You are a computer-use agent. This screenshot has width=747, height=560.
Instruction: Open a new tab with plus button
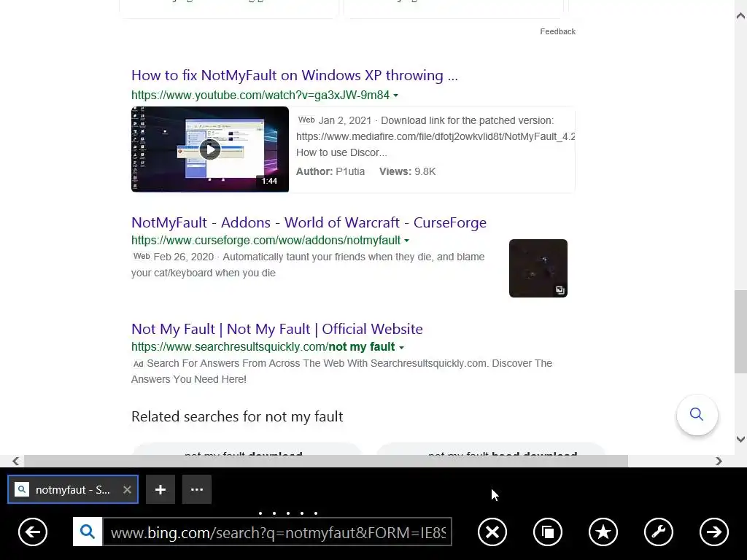coord(160,489)
